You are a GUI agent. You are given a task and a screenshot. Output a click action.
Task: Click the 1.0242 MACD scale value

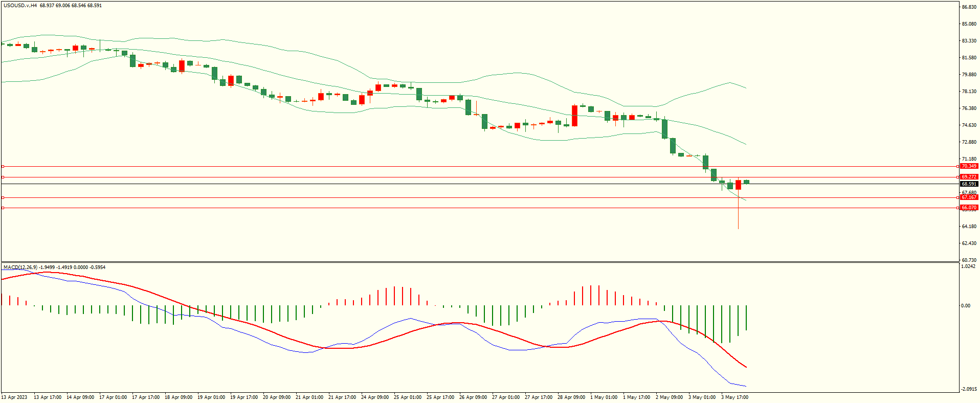(968, 266)
